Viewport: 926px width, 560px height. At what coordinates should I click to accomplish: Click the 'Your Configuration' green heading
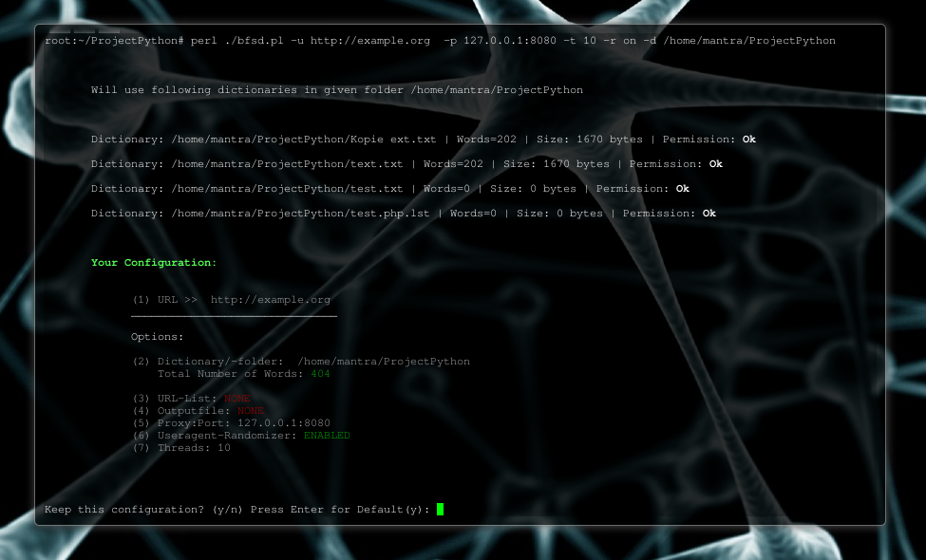[x=153, y=263]
